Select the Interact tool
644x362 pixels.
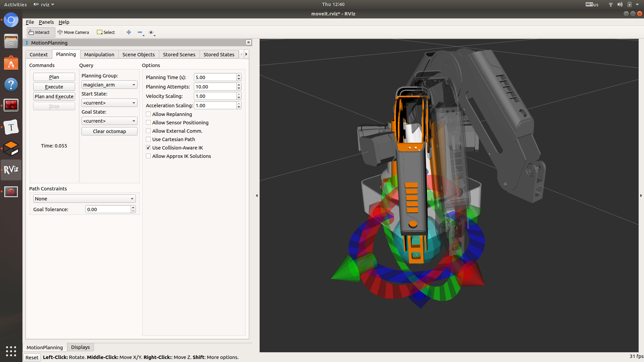pos(40,32)
